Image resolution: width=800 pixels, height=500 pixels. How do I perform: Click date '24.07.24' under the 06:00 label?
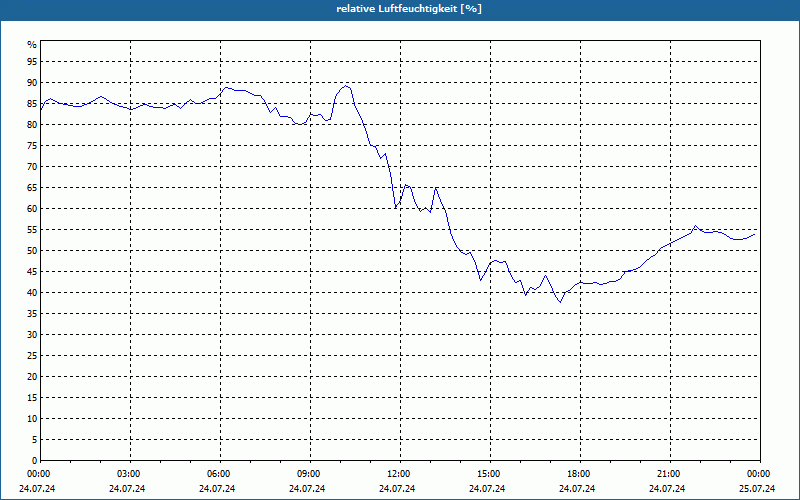(x=217, y=489)
